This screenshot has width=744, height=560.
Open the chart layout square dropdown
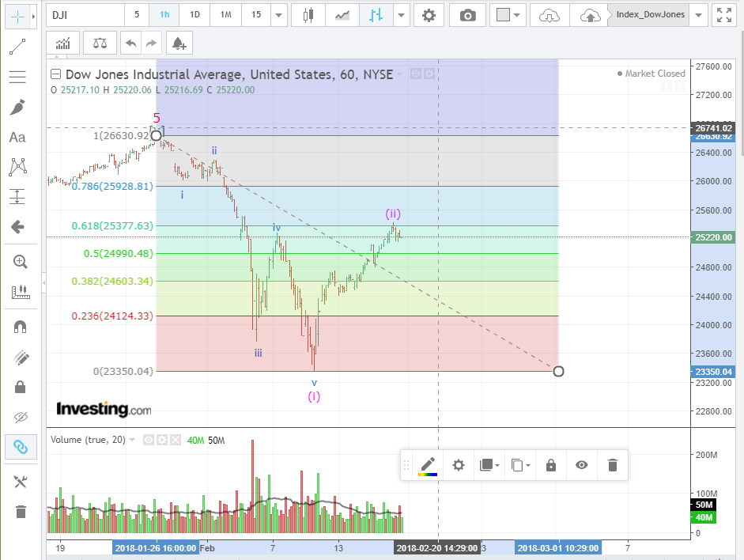tap(507, 16)
